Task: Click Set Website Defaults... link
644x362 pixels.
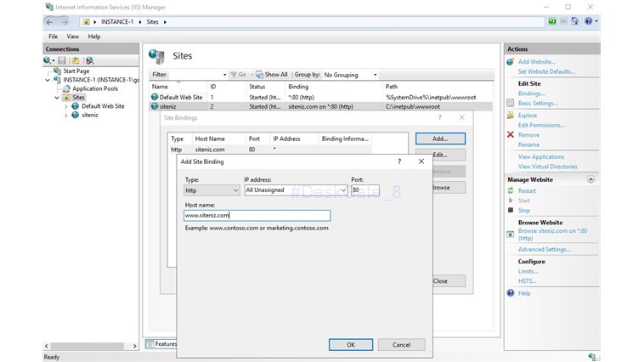Action: click(x=546, y=71)
